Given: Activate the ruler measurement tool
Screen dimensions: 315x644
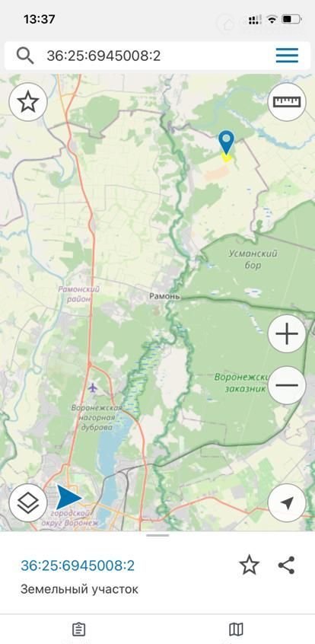Looking at the screenshot, I should [x=287, y=102].
